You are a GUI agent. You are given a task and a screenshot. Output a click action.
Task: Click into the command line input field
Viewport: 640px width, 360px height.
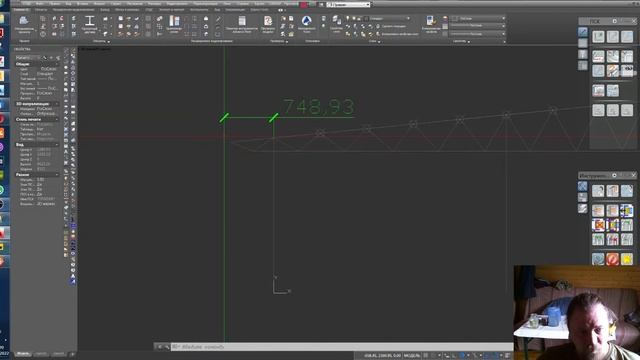[341, 347]
